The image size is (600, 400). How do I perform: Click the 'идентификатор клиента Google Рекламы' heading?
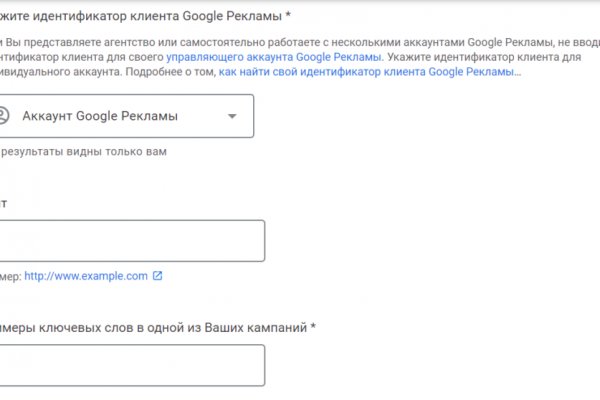point(140,15)
